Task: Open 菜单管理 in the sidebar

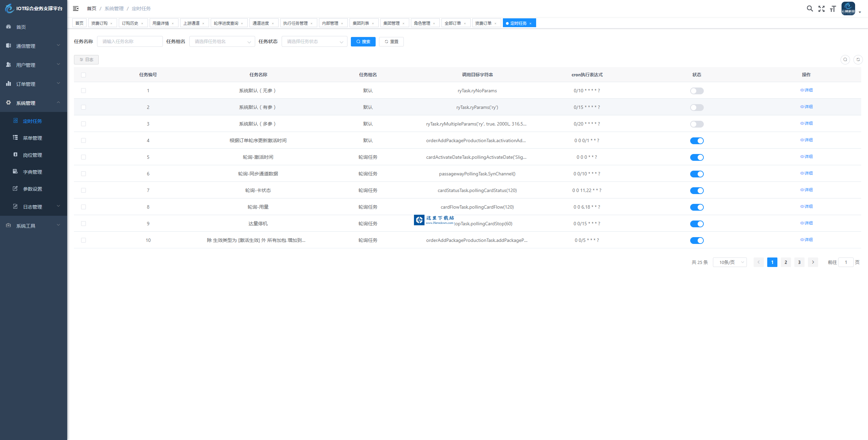Action: click(33, 138)
